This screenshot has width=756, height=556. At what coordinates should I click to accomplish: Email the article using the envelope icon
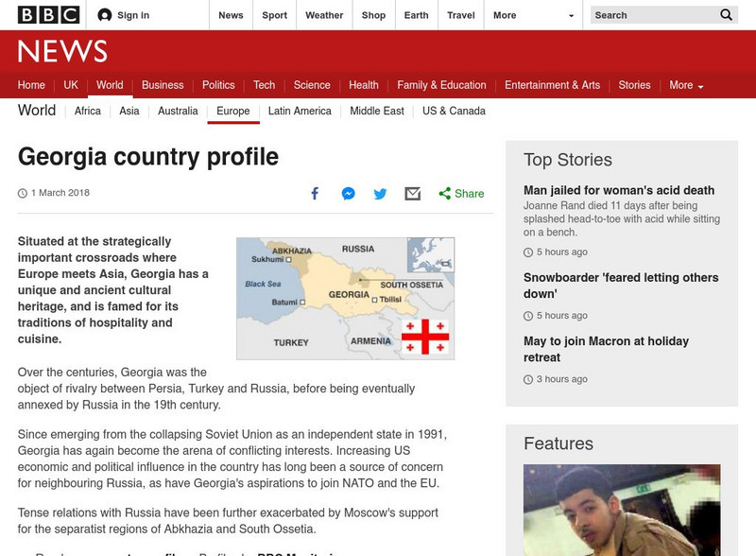[x=412, y=193]
